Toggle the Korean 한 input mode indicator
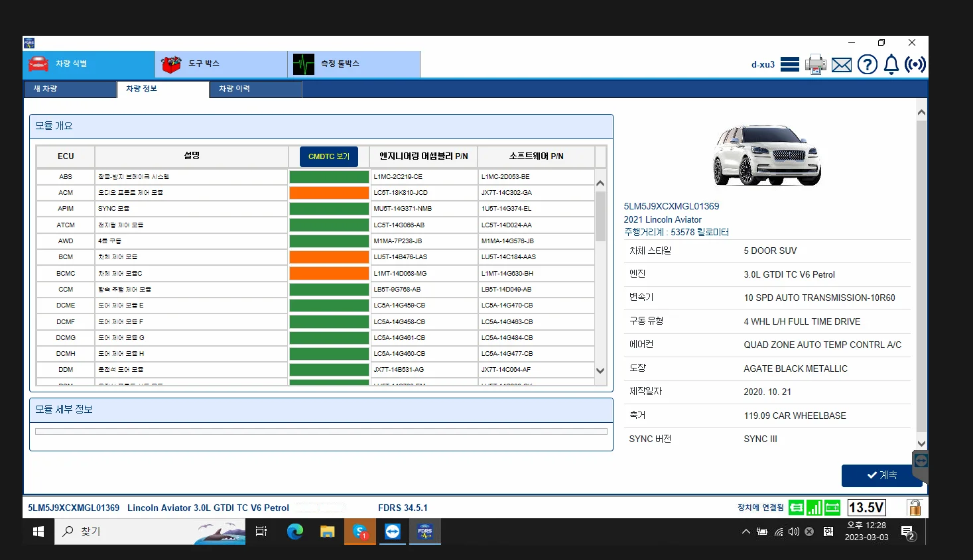This screenshot has height=560, width=973. pos(828,532)
